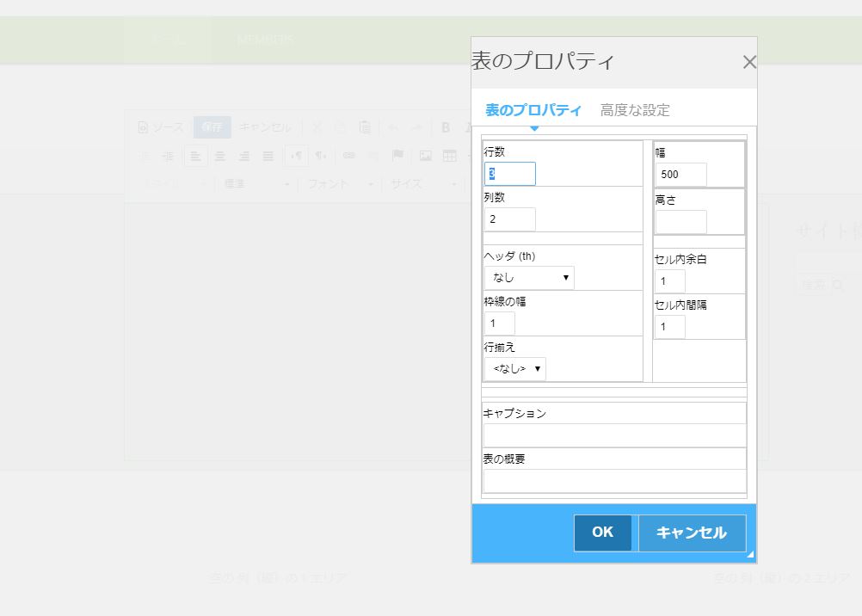
Task: Click the Paste clipboard icon
Action: [x=365, y=127]
